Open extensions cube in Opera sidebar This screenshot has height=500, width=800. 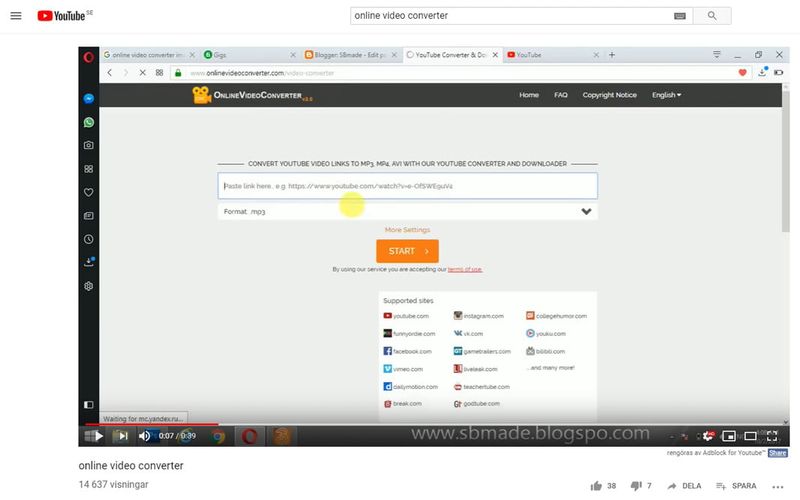click(89, 286)
